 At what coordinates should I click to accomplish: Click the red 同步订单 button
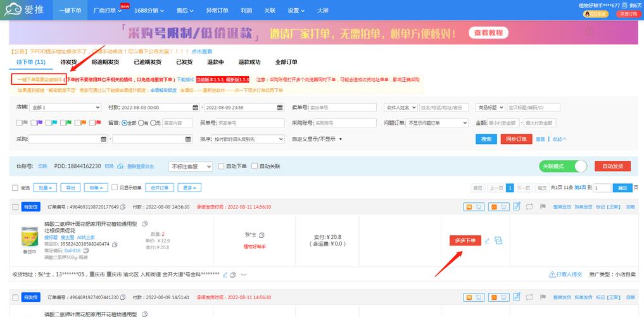516,139
